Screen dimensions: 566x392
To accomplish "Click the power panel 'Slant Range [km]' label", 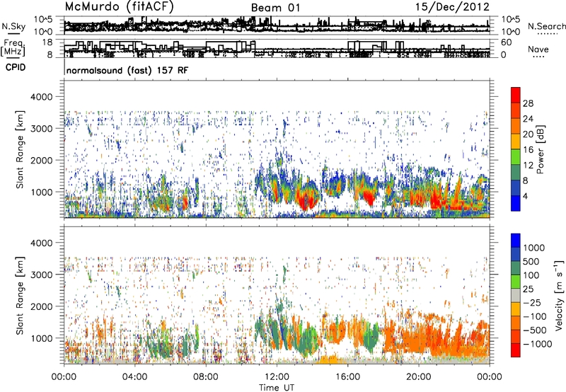I will pos(21,149).
